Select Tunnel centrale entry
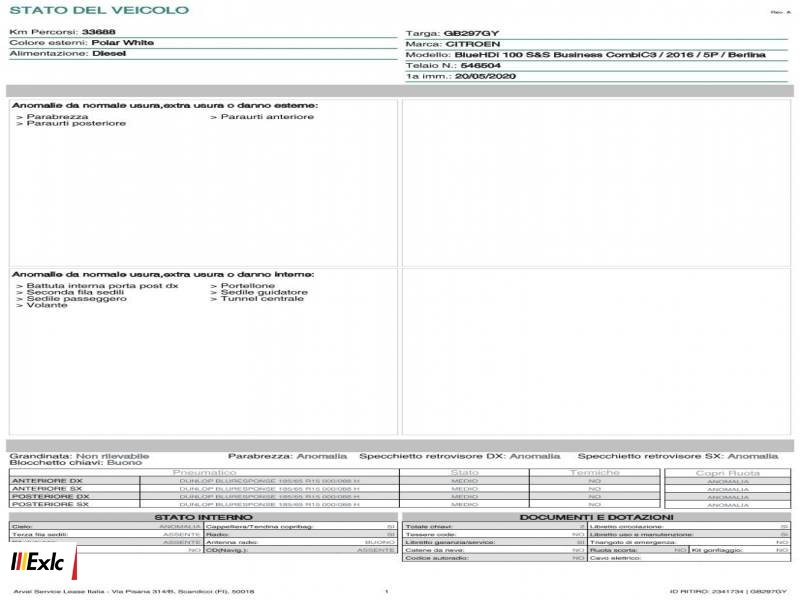Screen dimensions: 800x600 click(262, 298)
